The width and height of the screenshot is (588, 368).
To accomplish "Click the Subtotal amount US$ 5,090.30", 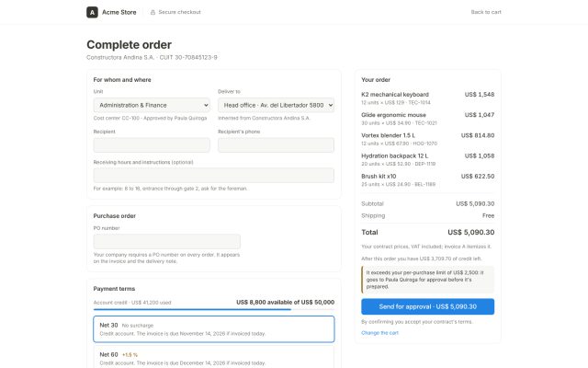I will pyautogui.click(x=475, y=203).
